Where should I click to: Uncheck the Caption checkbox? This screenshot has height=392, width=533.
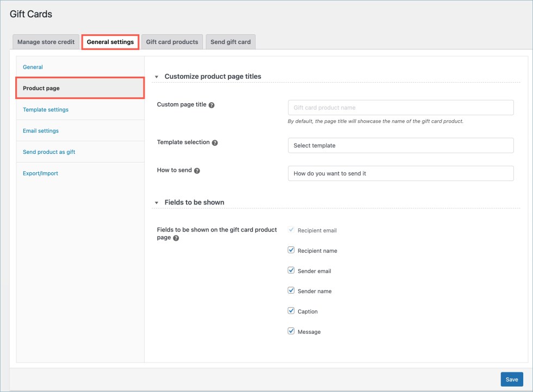click(291, 311)
